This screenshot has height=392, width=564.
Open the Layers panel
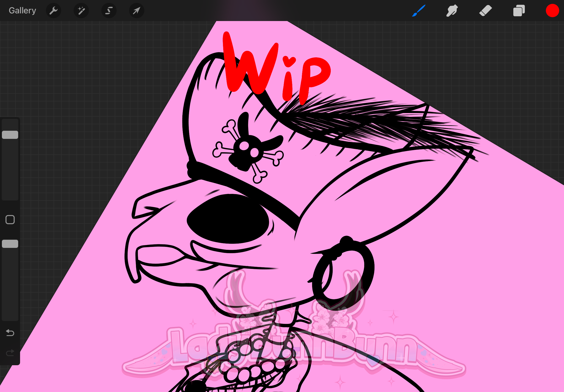pyautogui.click(x=519, y=11)
